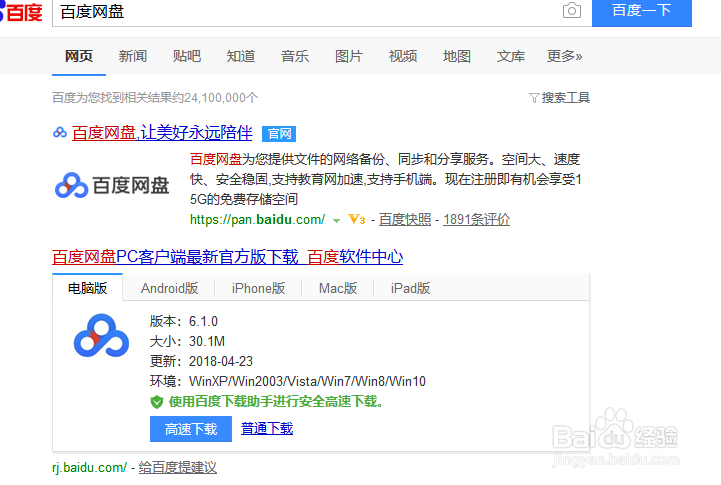Click the 高速下载 button
721x485 pixels.
coord(191,429)
